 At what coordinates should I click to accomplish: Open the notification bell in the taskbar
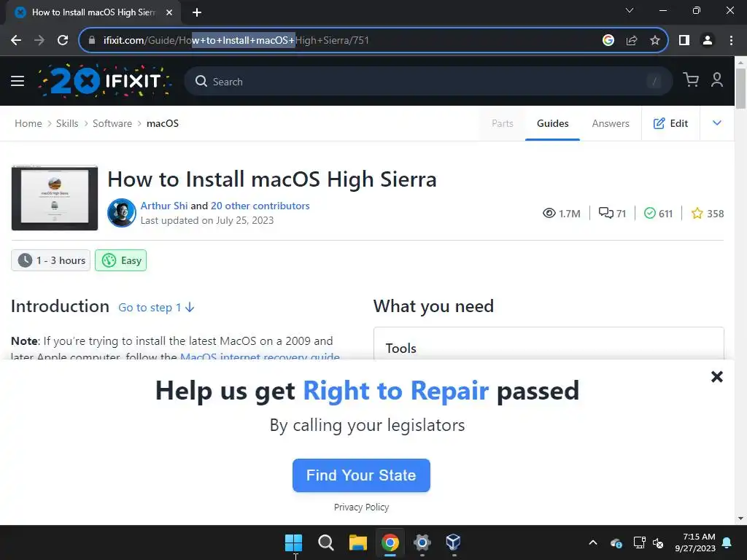727,542
